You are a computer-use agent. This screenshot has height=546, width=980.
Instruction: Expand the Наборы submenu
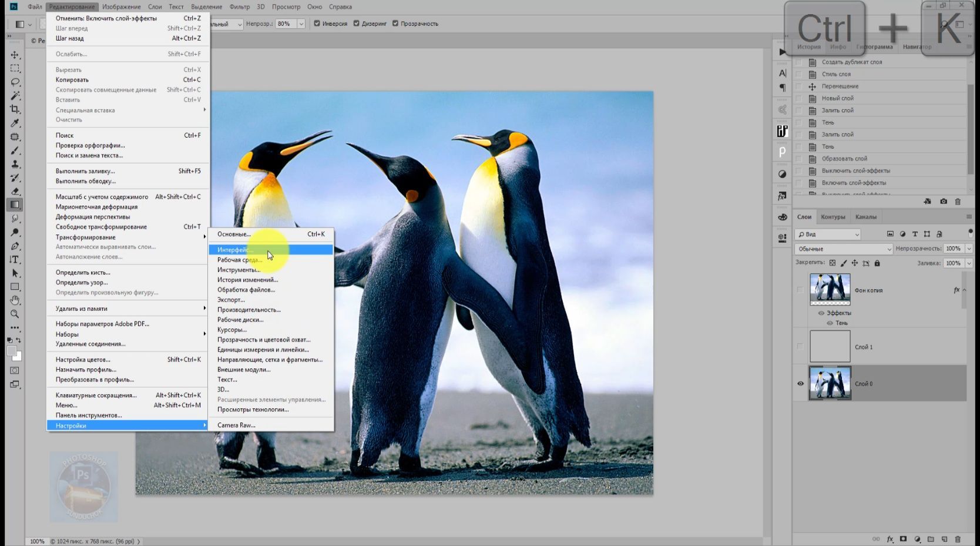(x=128, y=334)
